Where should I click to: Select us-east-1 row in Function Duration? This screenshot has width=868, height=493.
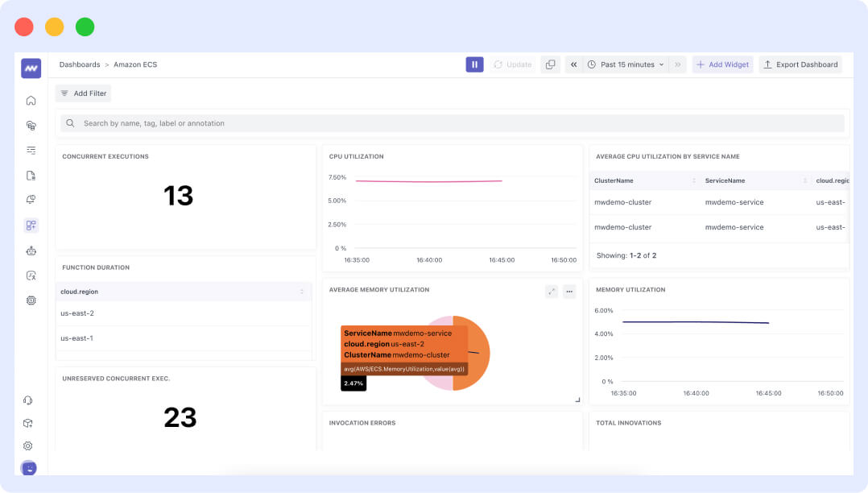(x=184, y=338)
